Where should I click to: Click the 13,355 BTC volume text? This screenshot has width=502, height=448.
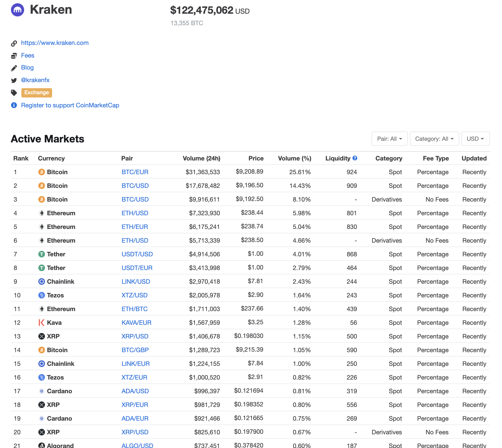click(187, 23)
